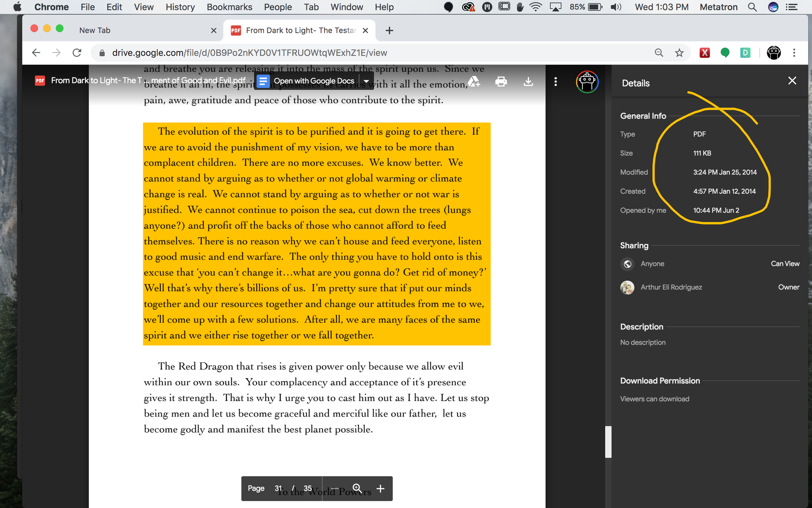The height and width of the screenshot is (508, 812).
Task: Open the History menu
Action: coord(180,7)
